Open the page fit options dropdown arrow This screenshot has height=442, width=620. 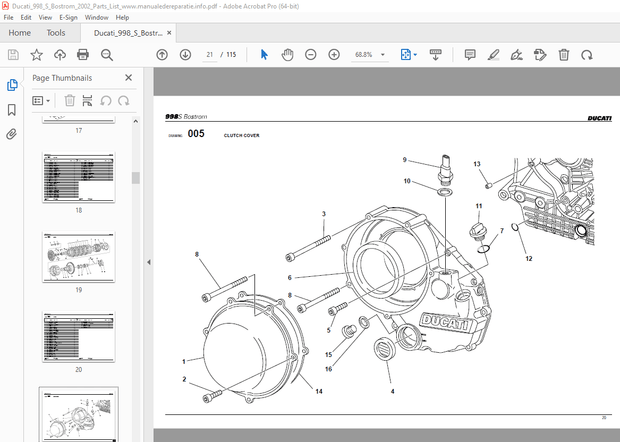[x=415, y=55]
